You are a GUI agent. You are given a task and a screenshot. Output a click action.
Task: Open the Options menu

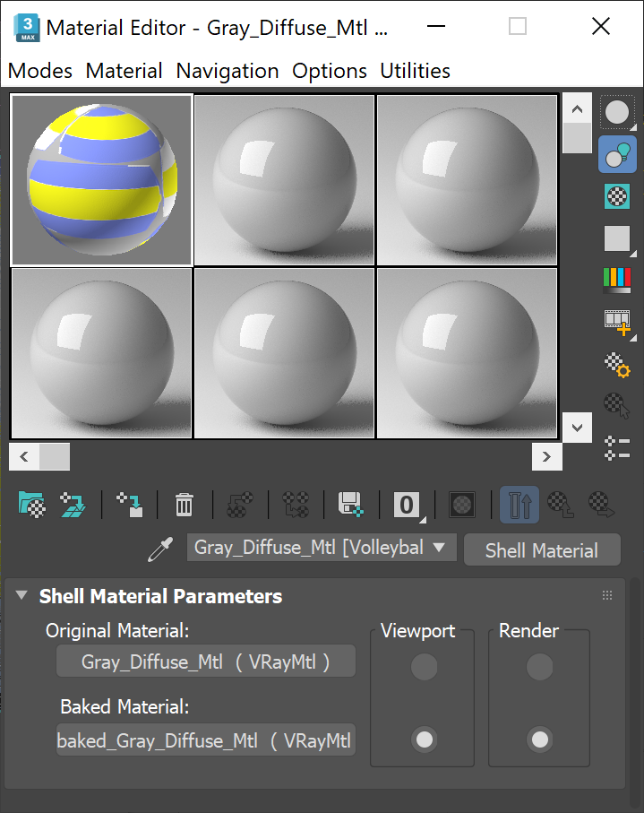point(329,71)
